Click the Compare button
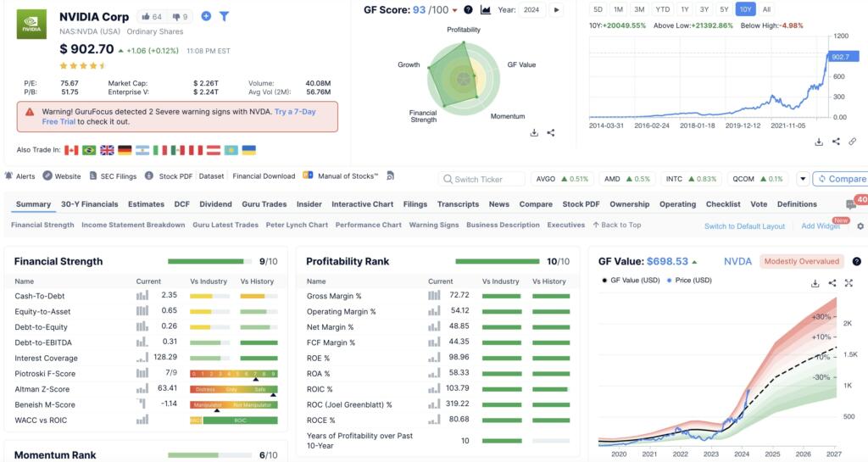The width and height of the screenshot is (868, 462). (840, 179)
